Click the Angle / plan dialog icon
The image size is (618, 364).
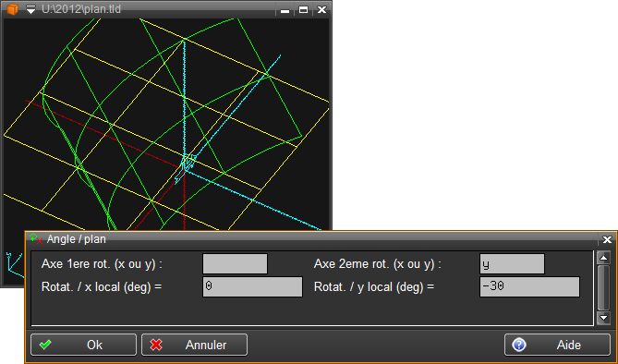tap(36, 238)
